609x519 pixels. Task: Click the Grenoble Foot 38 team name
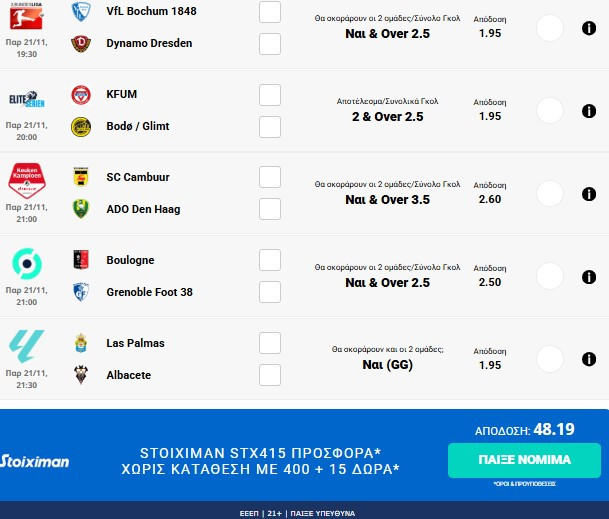click(151, 292)
